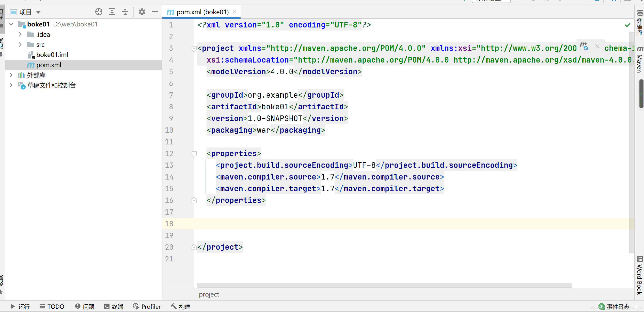
Task: Toggle fold marker on project opening tag
Action: point(194,48)
